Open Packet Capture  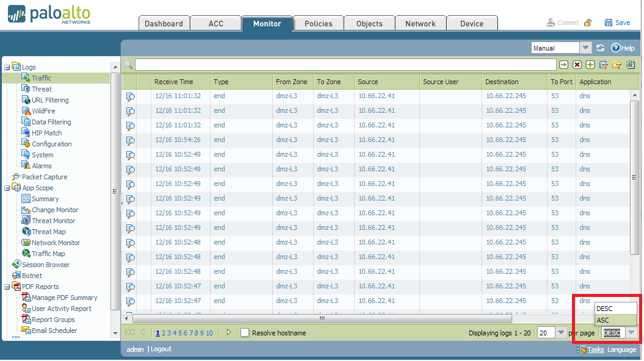point(45,177)
